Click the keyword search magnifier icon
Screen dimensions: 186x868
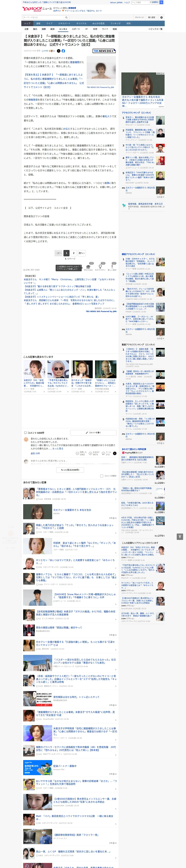tap(66, 17)
